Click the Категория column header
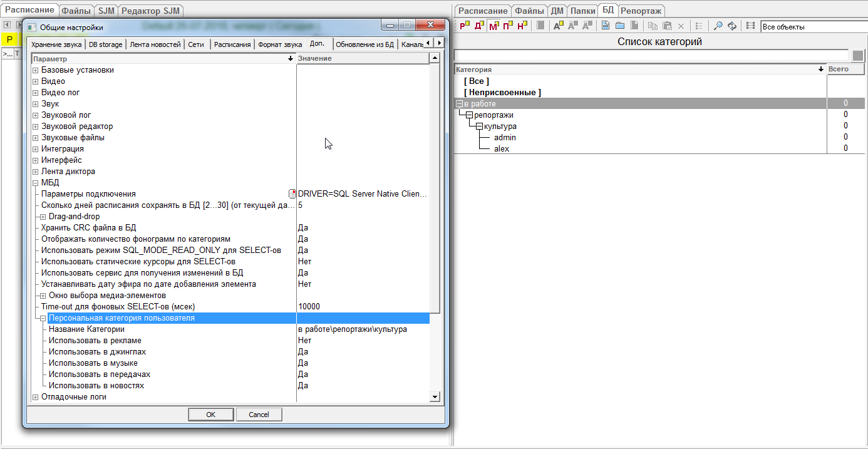The width and height of the screenshot is (868, 449). point(640,69)
